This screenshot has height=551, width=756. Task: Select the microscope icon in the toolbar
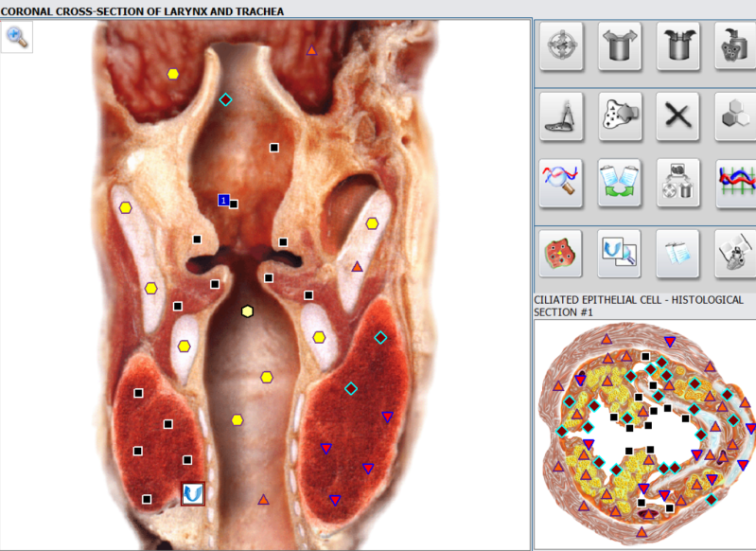coord(562,117)
